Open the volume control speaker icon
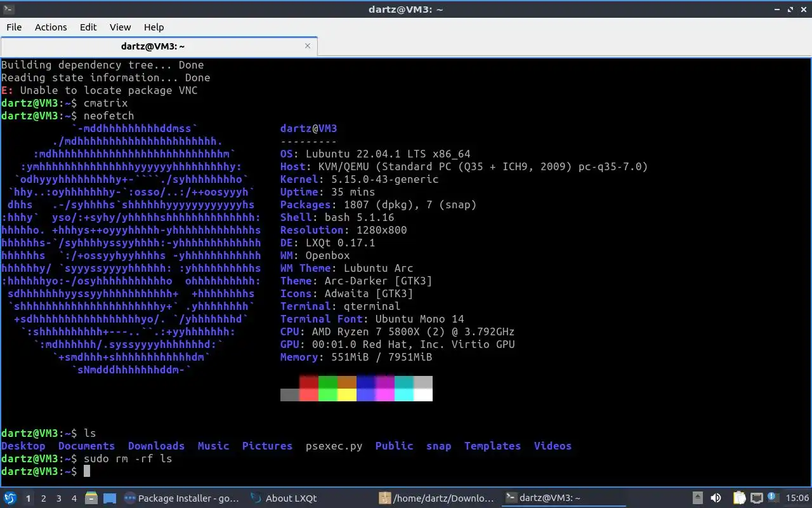The image size is (812, 508). click(x=716, y=498)
